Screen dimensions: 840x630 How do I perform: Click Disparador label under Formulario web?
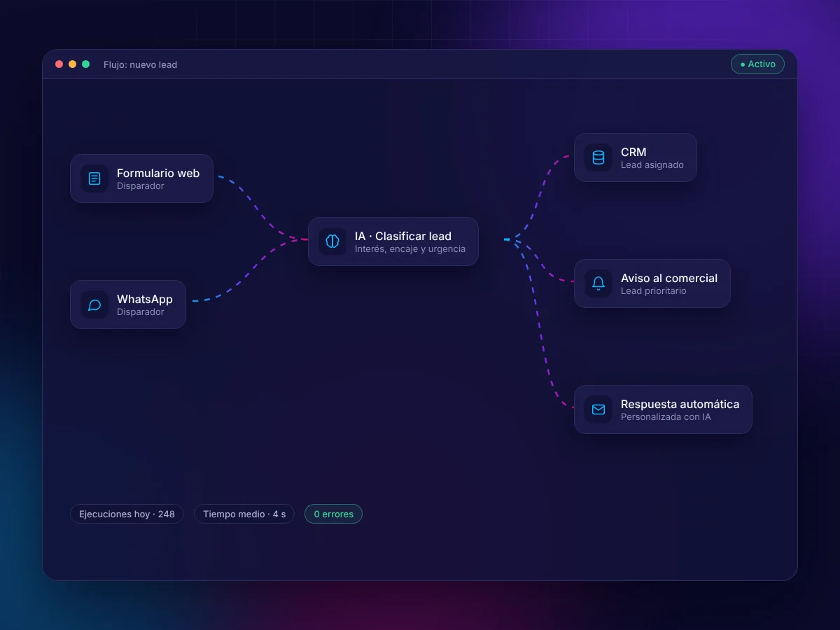tap(141, 186)
